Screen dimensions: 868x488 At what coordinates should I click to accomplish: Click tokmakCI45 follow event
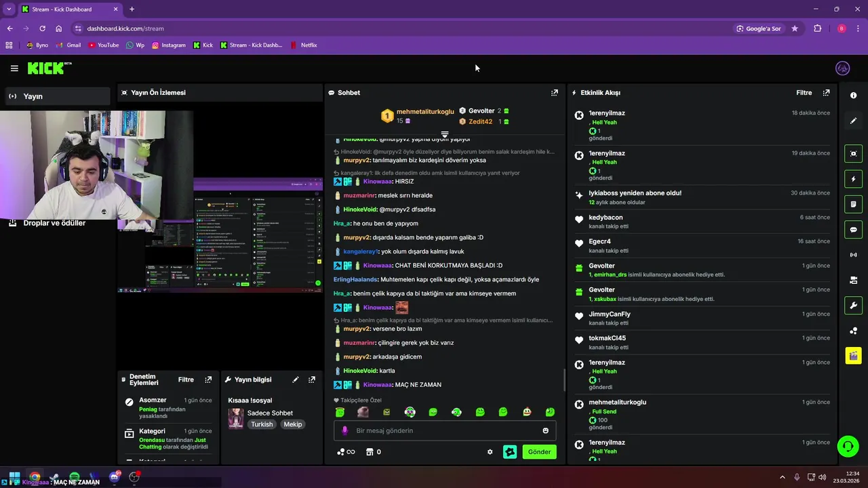click(x=702, y=342)
